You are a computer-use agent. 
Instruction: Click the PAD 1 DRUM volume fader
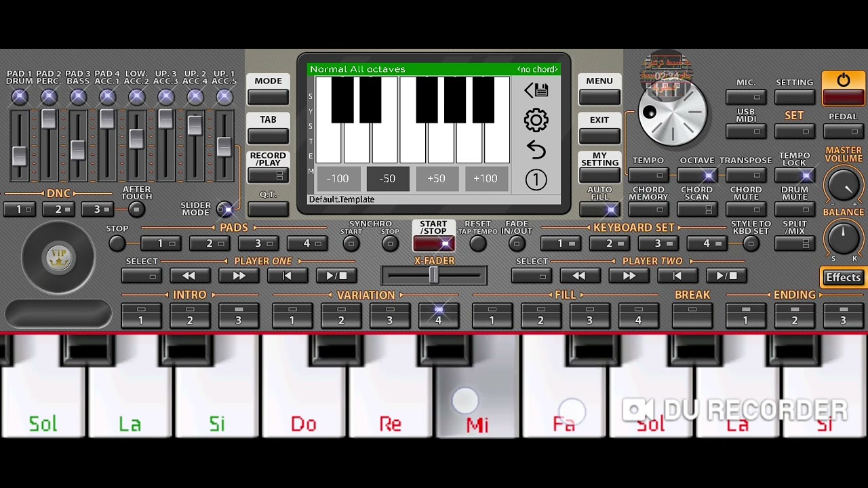19,155
